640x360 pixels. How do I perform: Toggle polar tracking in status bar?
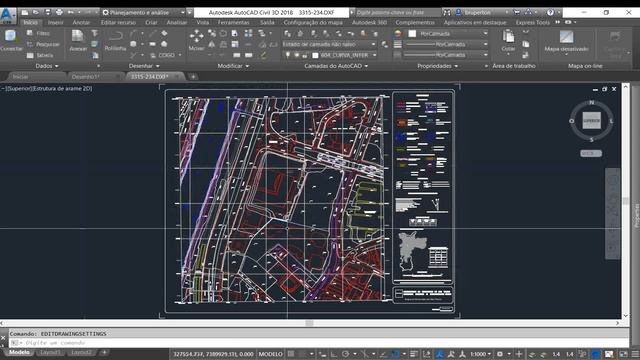[x=346, y=354]
